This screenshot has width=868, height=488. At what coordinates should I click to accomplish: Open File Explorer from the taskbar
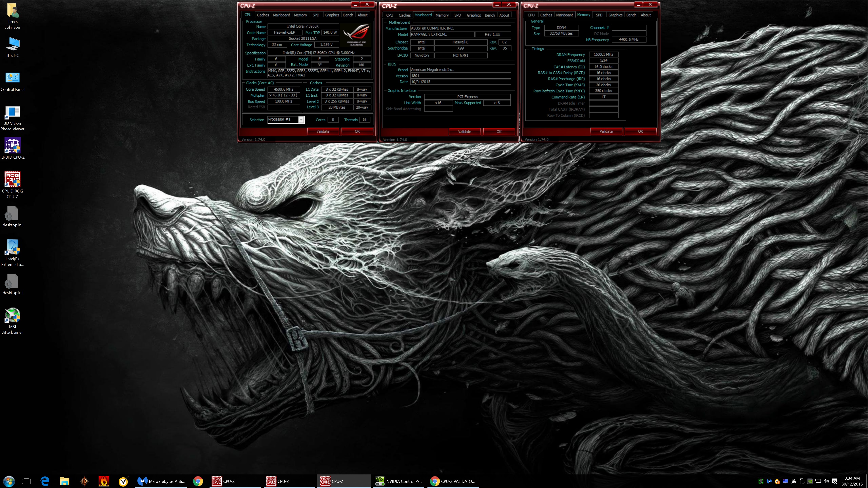(x=64, y=481)
